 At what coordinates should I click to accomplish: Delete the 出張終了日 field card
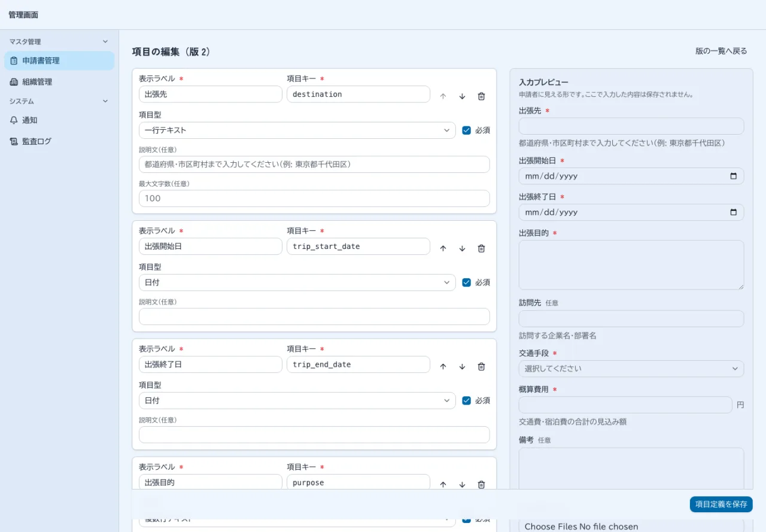(x=481, y=367)
